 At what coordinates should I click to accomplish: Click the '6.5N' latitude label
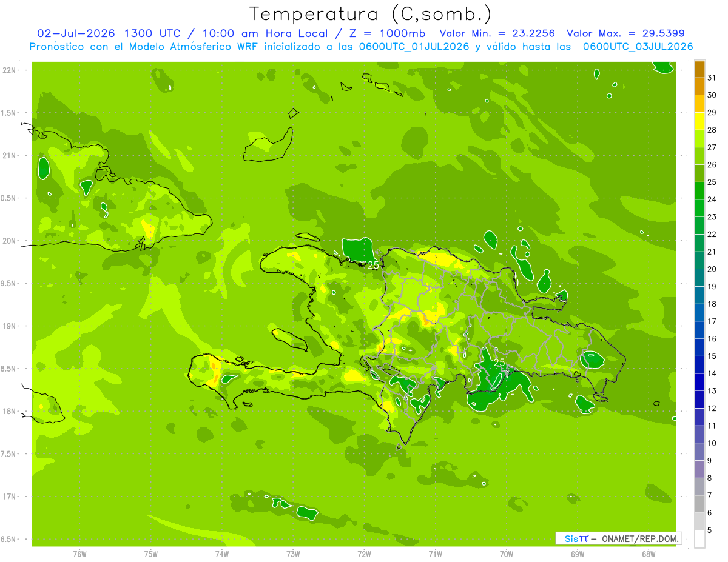coord(8,539)
